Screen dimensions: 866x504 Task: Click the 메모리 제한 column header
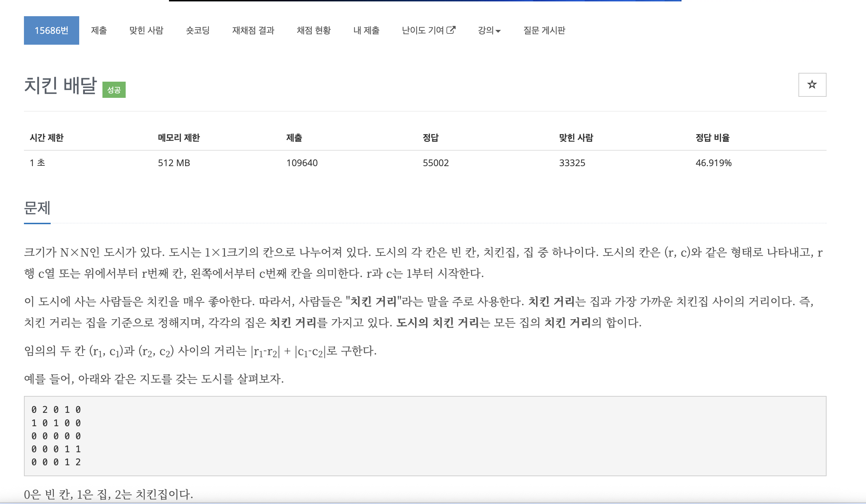coord(178,138)
